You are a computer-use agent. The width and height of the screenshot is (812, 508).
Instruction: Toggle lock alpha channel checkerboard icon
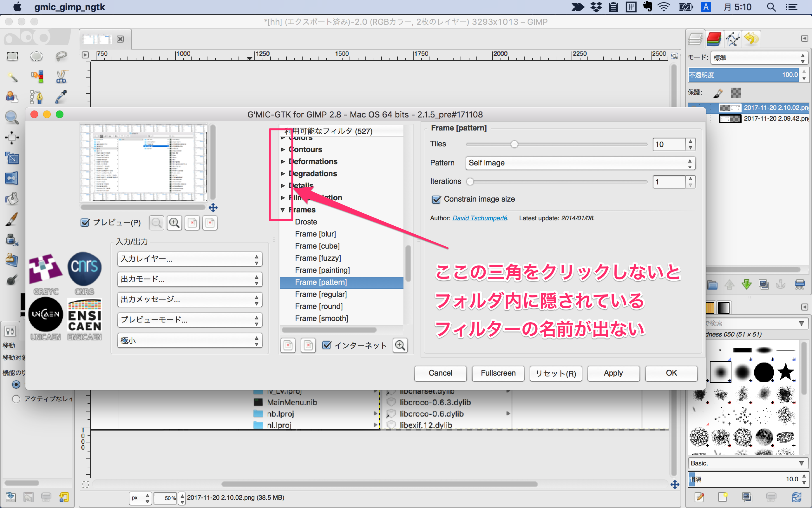736,93
